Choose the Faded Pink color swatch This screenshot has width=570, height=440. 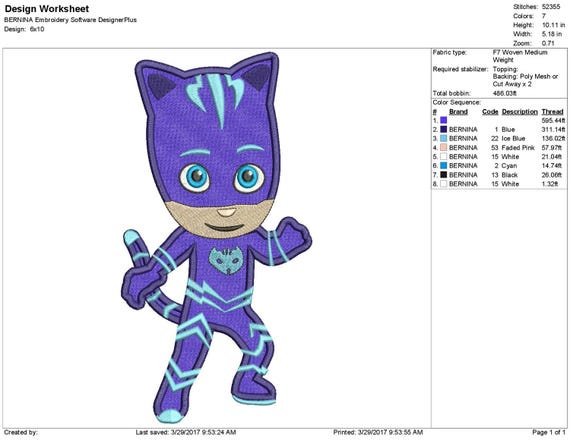443,148
